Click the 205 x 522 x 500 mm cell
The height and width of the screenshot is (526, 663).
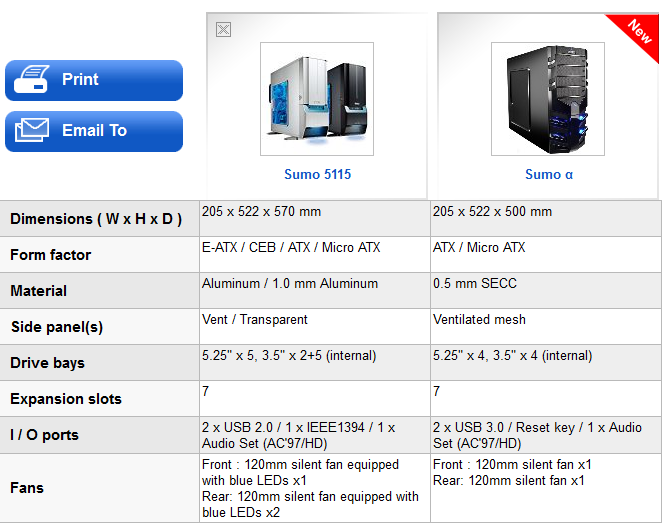(x=546, y=219)
